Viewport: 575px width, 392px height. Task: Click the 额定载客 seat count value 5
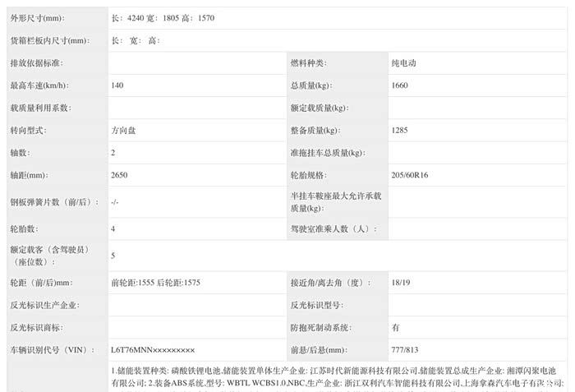(113, 256)
